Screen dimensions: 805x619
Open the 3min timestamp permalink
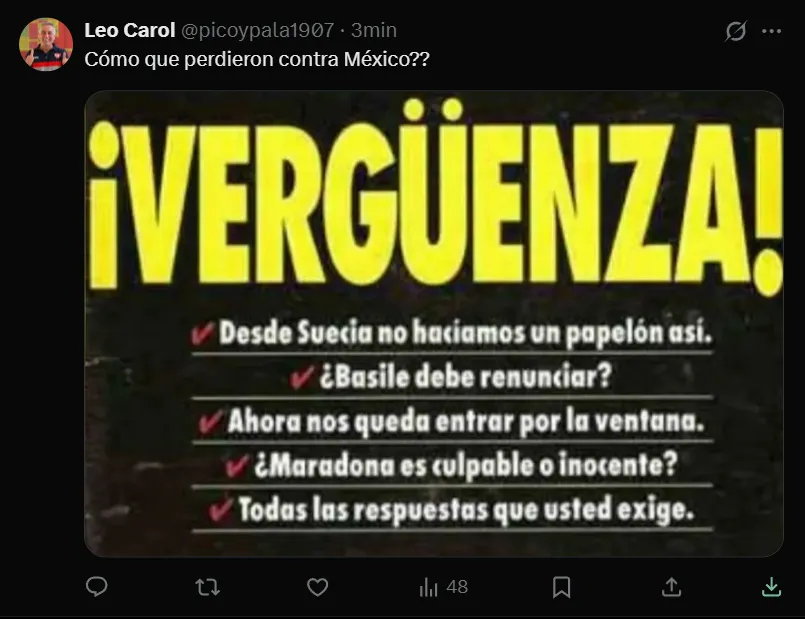click(x=374, y=30)
